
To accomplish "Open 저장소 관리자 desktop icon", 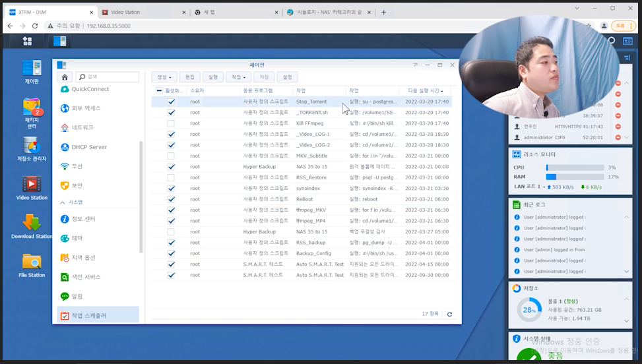I will (x=32, y=149).
